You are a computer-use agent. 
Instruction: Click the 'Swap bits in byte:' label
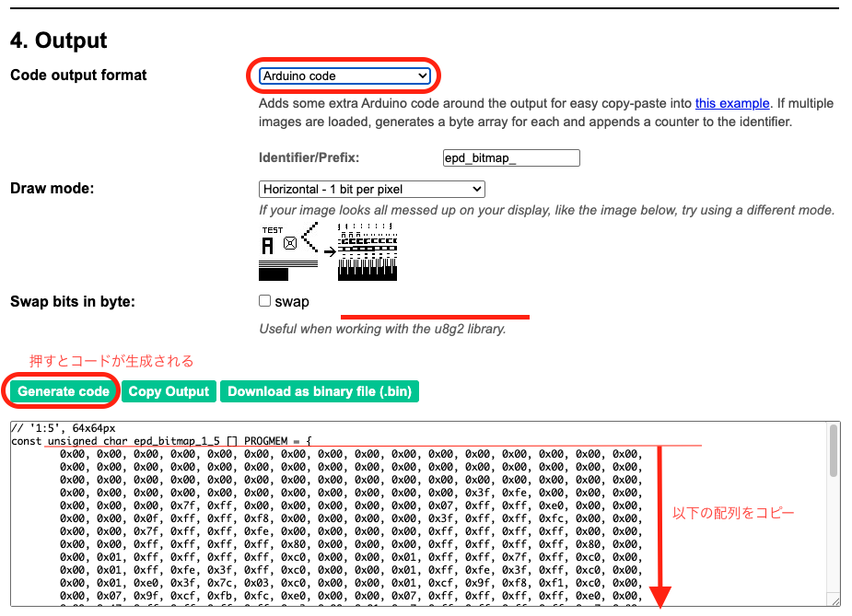(72, 301)
